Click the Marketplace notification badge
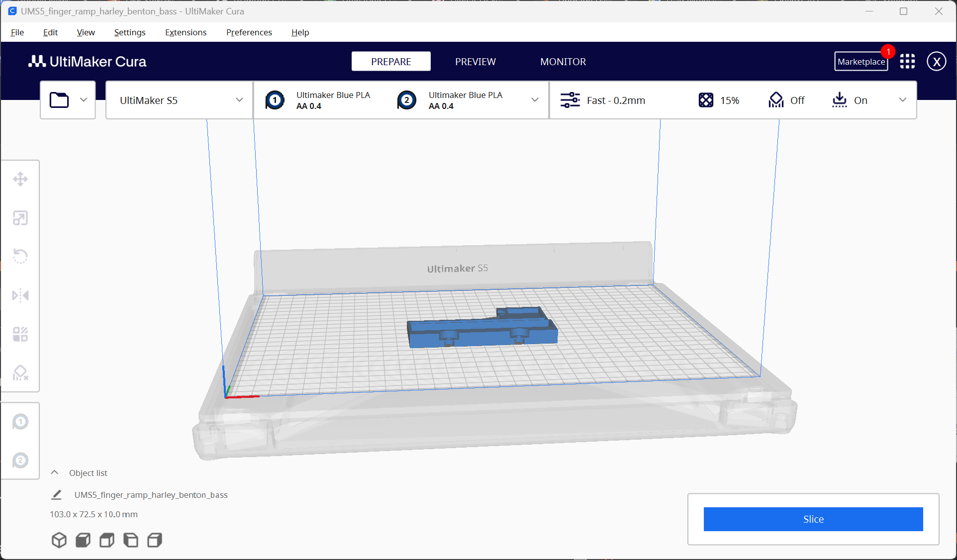The width and height of the screenshot is (957, 560). pos(888,51)
